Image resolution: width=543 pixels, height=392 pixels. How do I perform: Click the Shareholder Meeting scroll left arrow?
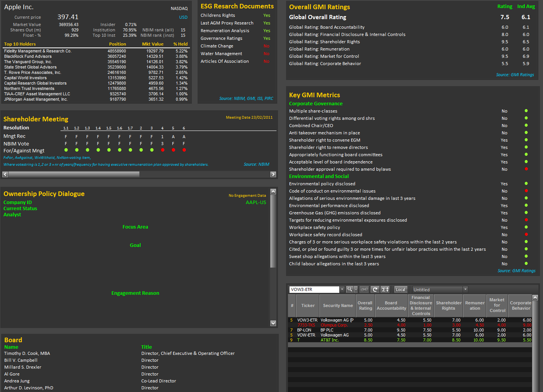5,174
